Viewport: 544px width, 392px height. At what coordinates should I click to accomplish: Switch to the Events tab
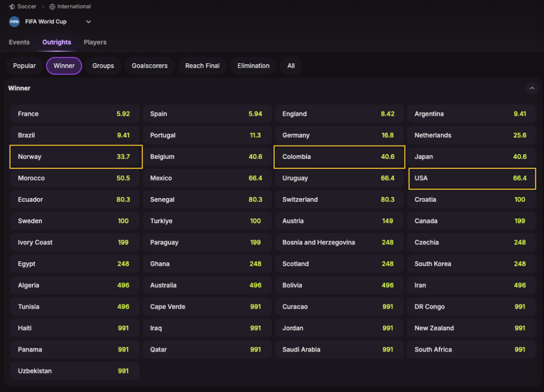(19, 42)
